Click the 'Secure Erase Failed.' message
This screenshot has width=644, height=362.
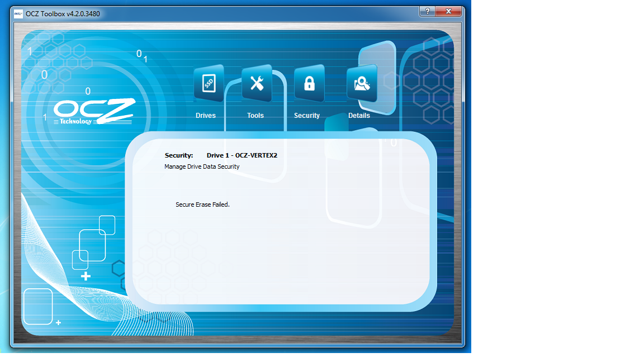coord(202,204)
